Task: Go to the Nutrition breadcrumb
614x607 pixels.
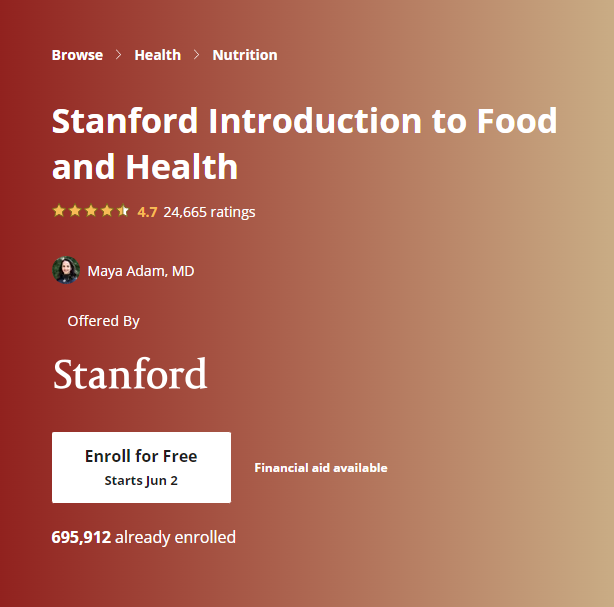Action: coord(245,55)
